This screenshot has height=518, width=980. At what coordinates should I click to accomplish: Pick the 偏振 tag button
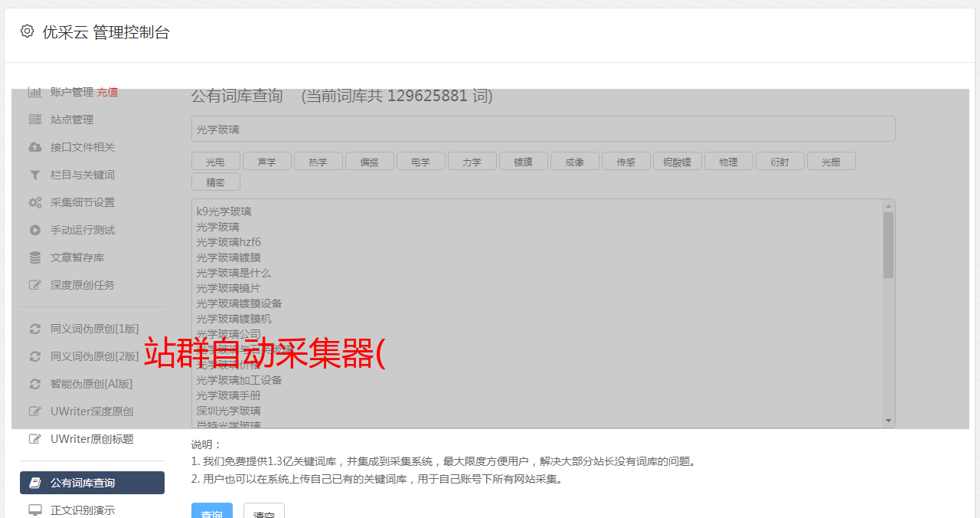[x=369, y=161]
